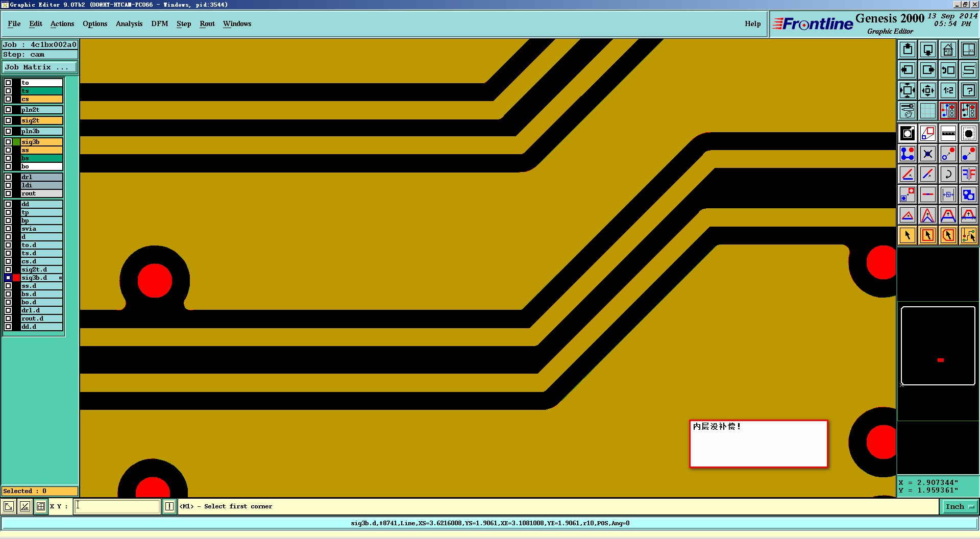Click the net selection tool with signal dots

click(x=969, y=235)
